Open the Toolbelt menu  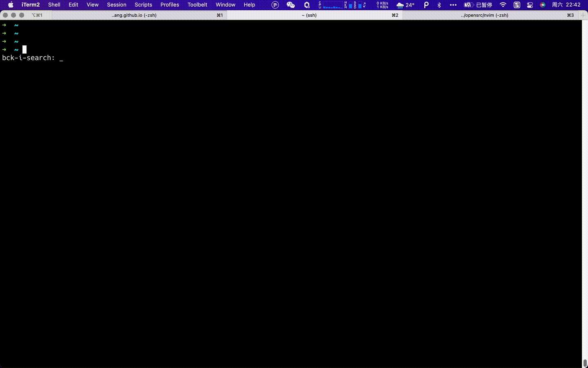pyautogui.click(x=197, y=5)
